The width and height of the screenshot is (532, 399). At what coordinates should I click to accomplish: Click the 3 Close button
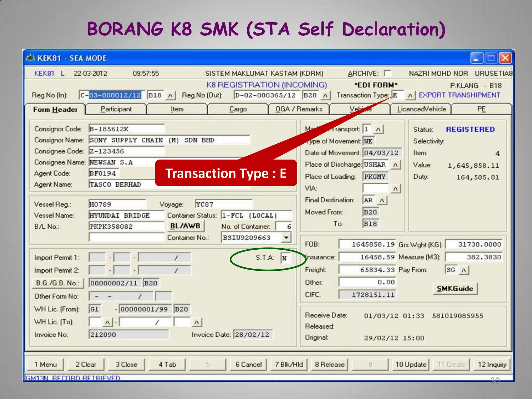tap(127, 364)
